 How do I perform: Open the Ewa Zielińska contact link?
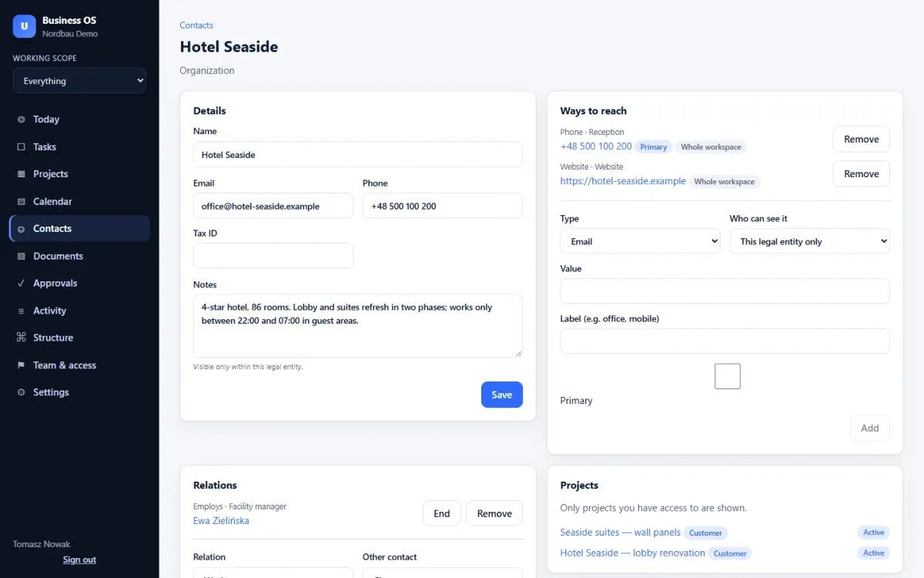coord(221,521)
